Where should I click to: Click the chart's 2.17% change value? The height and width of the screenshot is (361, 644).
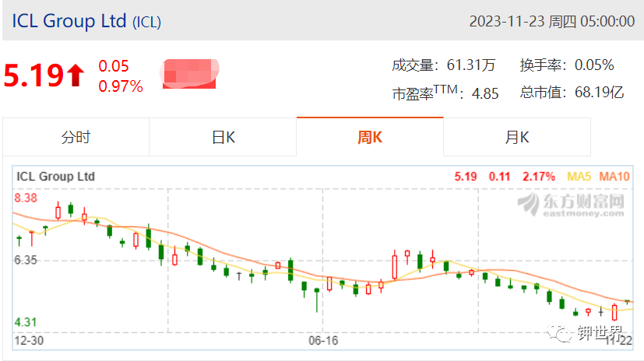click(538, 177)
